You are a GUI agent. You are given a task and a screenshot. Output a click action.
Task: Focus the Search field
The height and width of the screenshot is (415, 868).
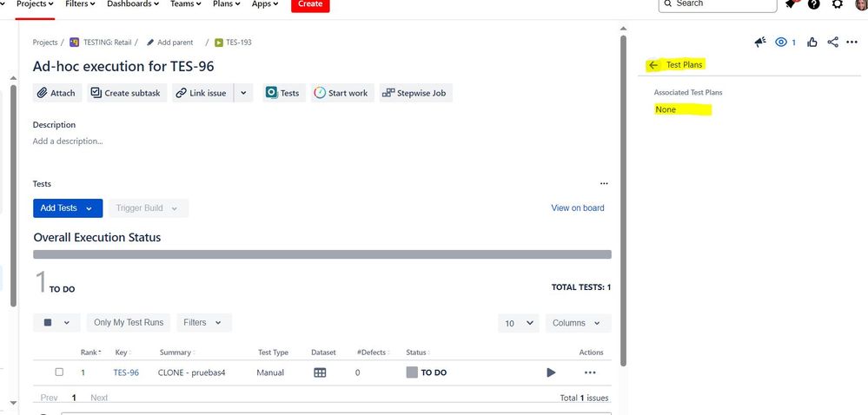(x=718, y=4)
